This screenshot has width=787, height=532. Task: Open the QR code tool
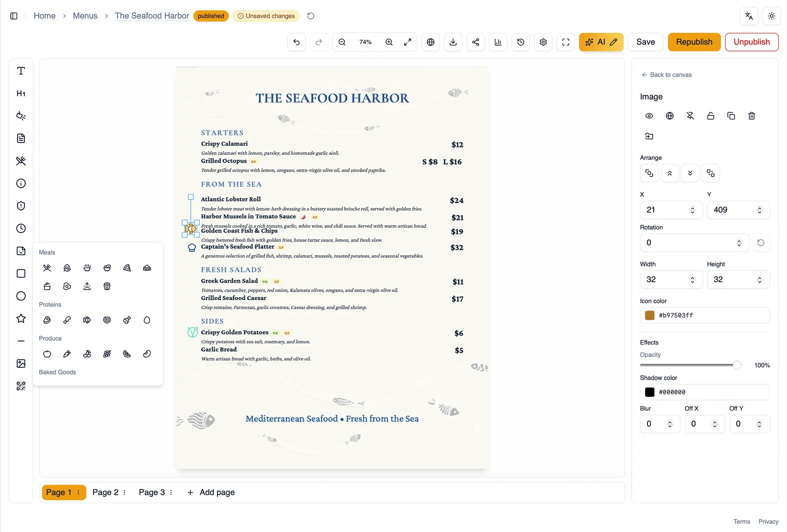coord(21,386)
